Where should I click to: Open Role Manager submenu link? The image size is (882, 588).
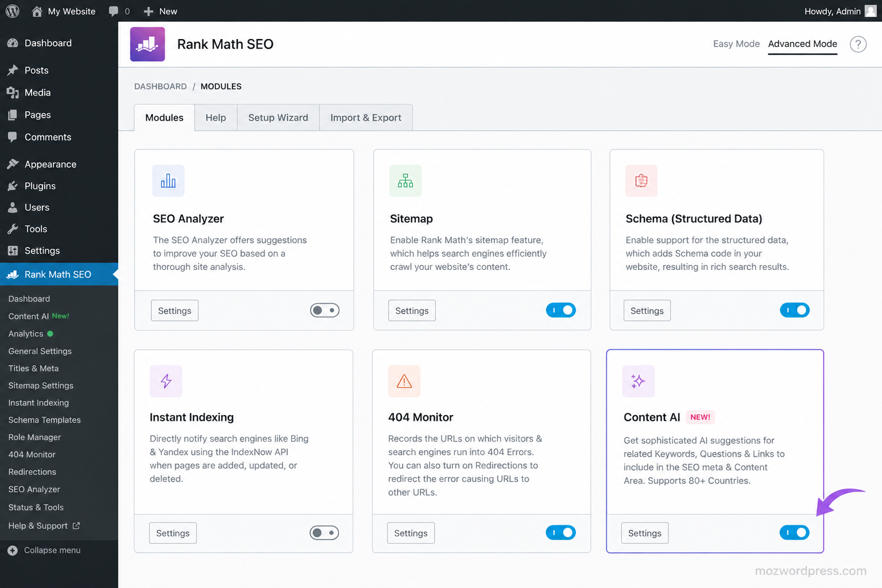pyautogui.click(x=34, y=438)
